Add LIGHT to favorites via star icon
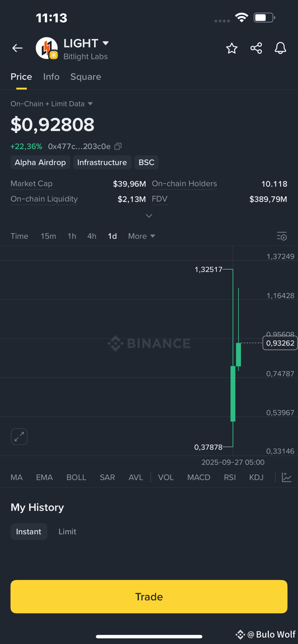 (x=232, y=48)
